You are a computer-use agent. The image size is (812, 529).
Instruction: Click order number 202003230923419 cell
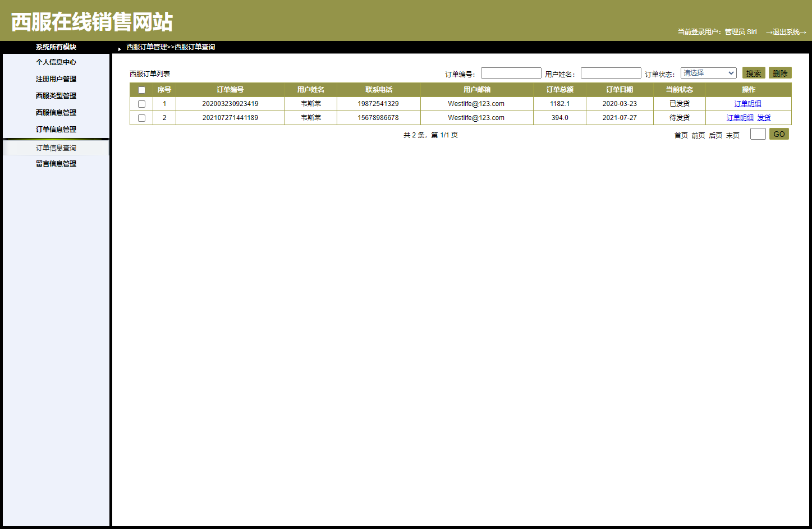pos(230,104)
